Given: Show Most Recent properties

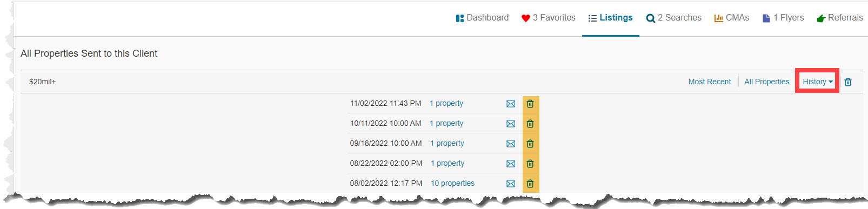Looking at the screenshot, I should click(709, 82).
